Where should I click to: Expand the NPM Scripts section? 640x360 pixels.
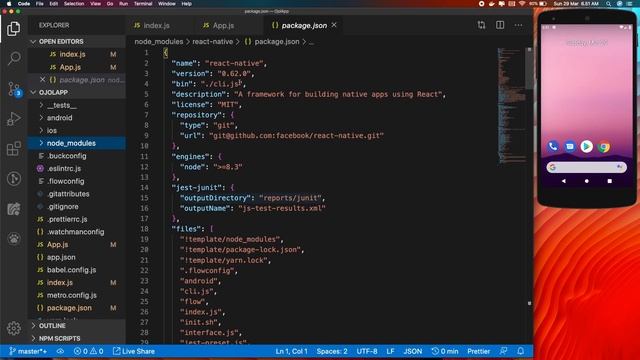coord(77,338)
